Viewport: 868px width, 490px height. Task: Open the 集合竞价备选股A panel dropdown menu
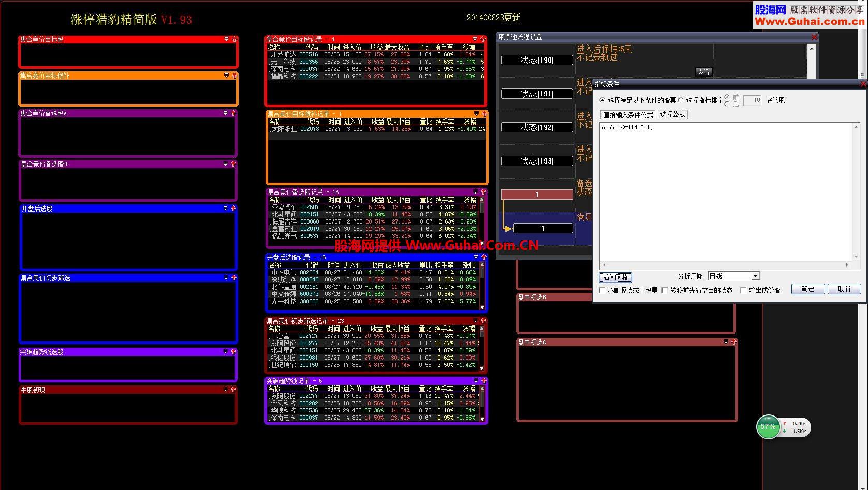click(x=225, y=113)
